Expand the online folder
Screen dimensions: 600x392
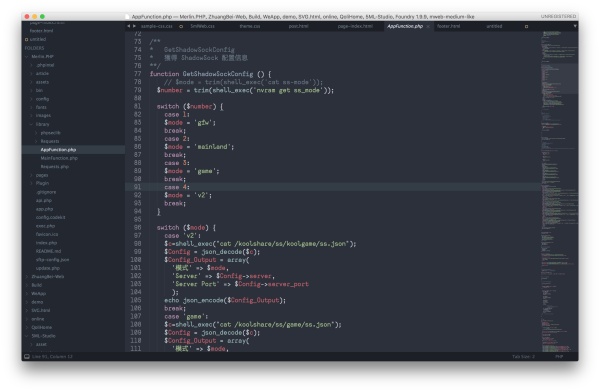[x=27, y=319]
